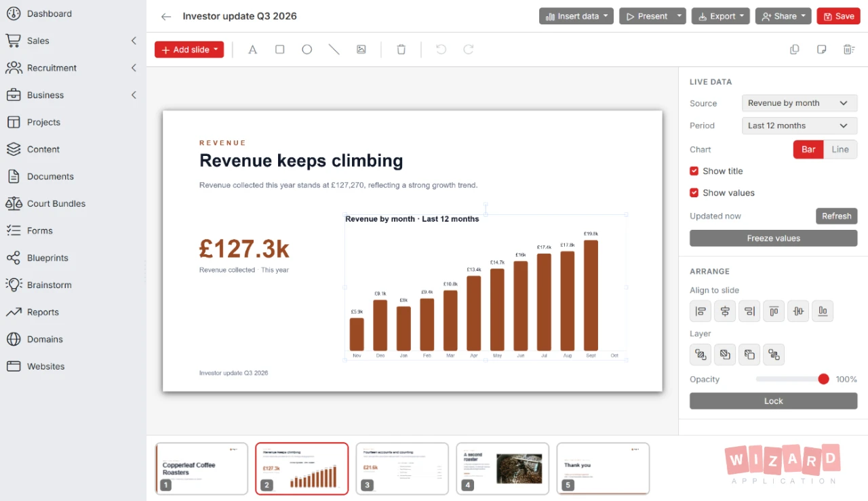Uncheck the Show values checkbox

[694, 193]
